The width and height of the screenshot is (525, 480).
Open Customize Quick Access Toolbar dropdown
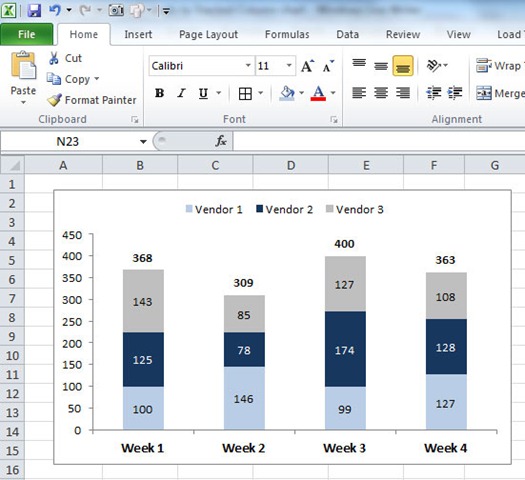click(166, 11)
